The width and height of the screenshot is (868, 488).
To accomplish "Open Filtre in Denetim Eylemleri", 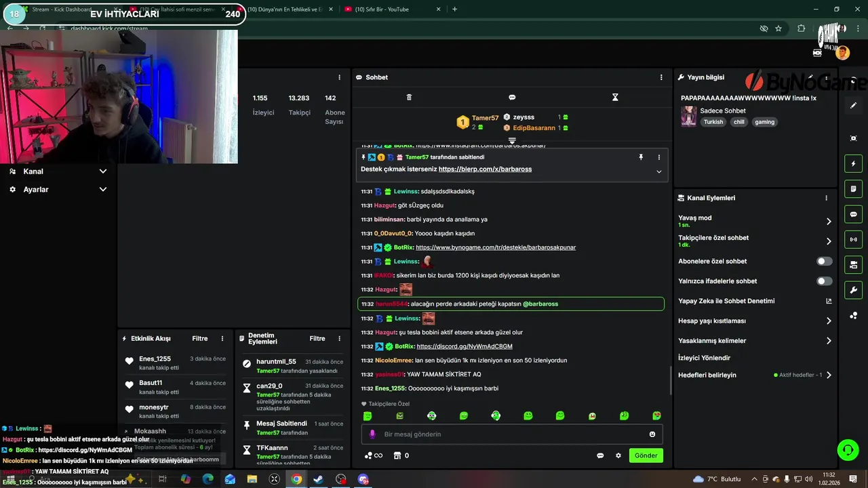I will (x=317, y=338).
